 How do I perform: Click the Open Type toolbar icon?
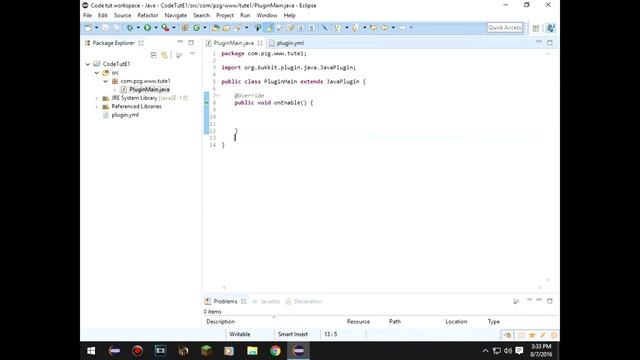pyautogui.click(x=215, y=28)
